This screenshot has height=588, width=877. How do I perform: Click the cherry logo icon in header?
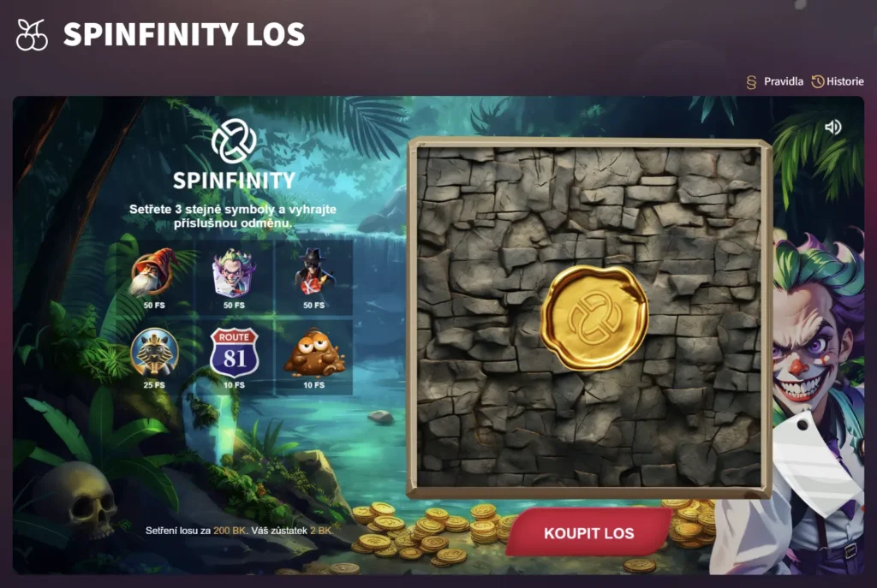coord(32,34)
